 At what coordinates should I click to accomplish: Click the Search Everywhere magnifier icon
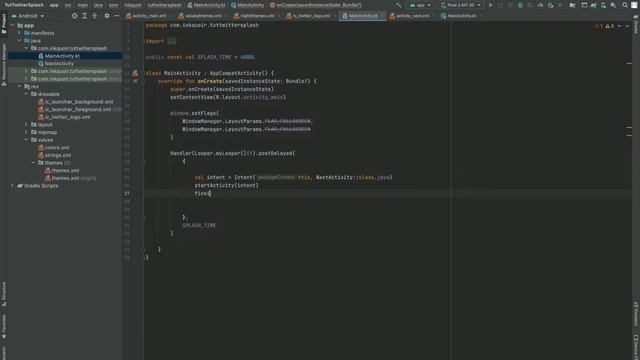(x=625, y=5)
